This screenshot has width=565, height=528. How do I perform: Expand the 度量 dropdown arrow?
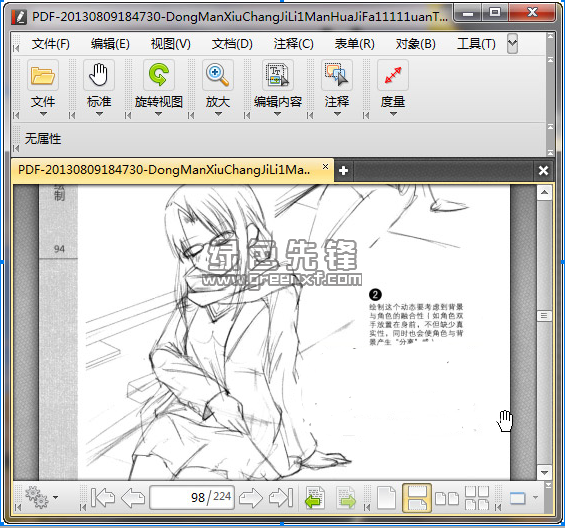pyautogui.click(x=393, y=114)
